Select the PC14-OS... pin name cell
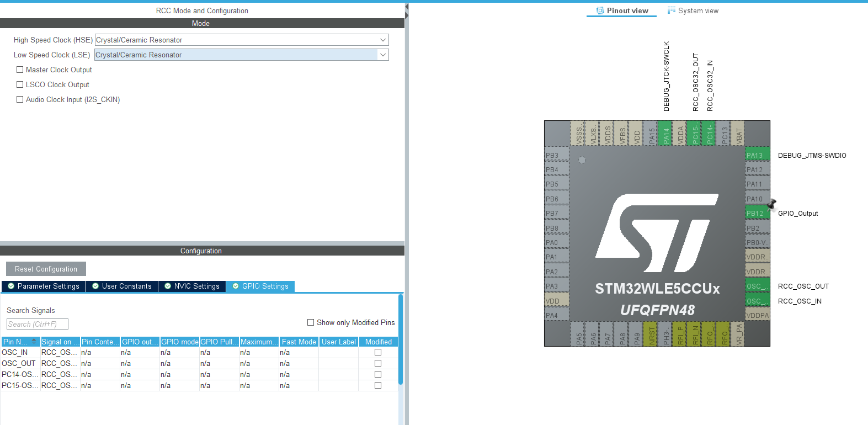 20,374
